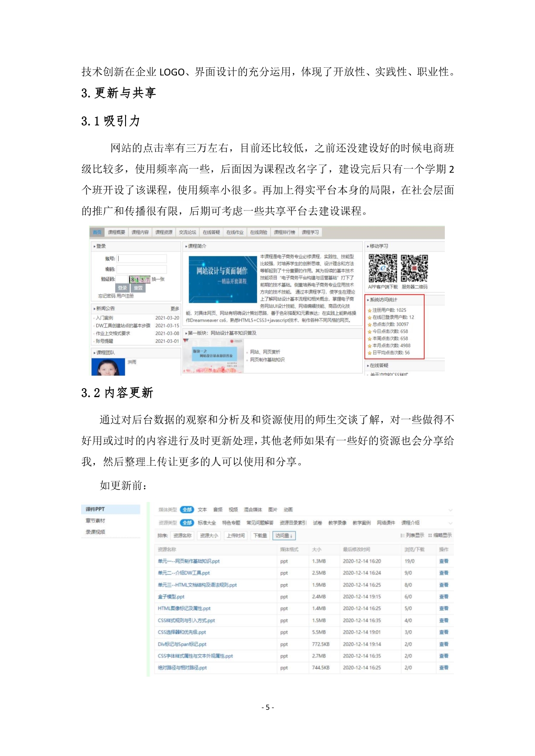
Task: Click 查看 for 绝对路径与相对路径.ppt
Action: coord(444,668)
